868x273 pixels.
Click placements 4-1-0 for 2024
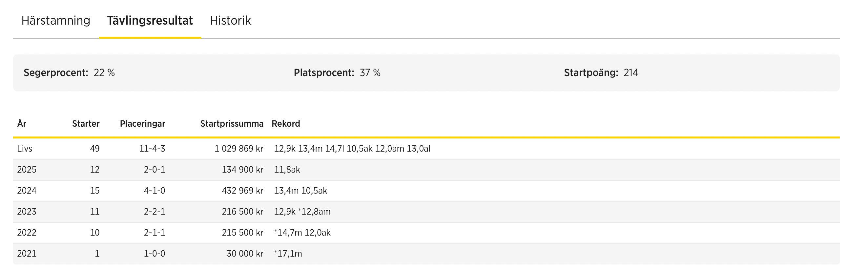pos(154,190)
